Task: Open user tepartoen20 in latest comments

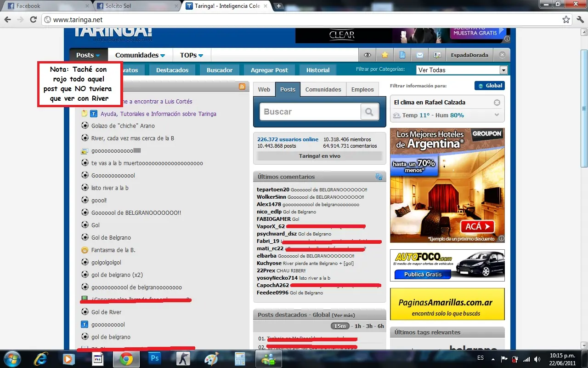Action: coord(273,190)
